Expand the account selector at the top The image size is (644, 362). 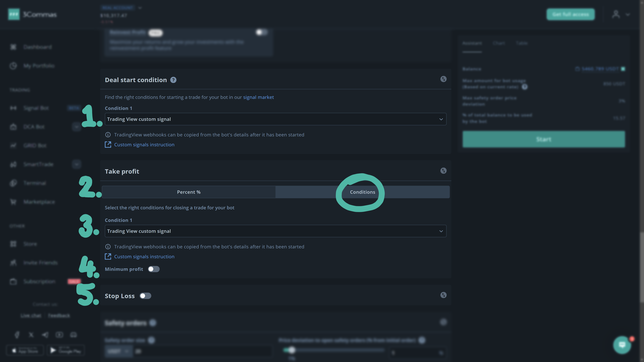point(140,8)
